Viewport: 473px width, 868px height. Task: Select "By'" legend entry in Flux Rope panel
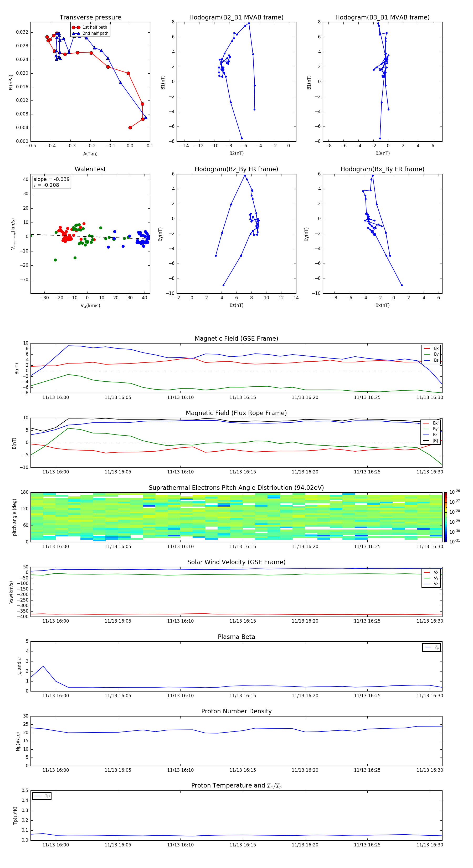(x=431, y=429)
